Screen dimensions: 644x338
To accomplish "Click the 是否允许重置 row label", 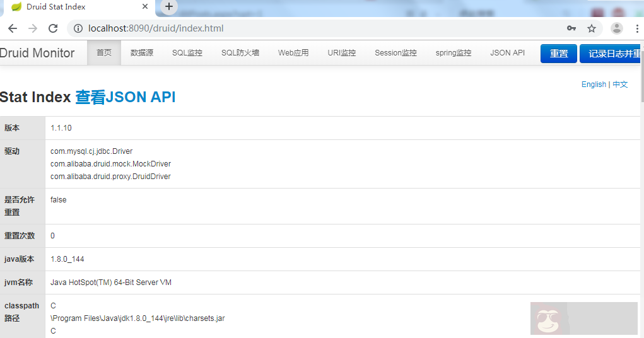I will (x=20, y=206).
